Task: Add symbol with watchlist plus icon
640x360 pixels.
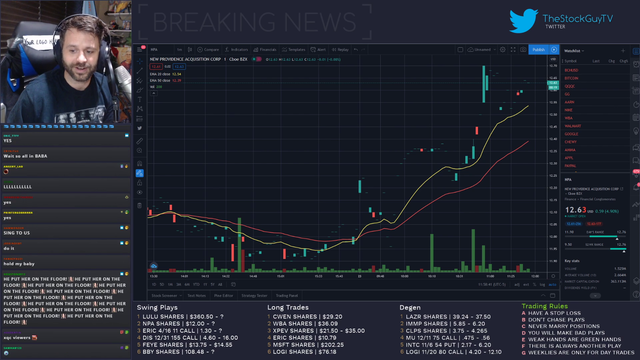Action: (623, 51)
